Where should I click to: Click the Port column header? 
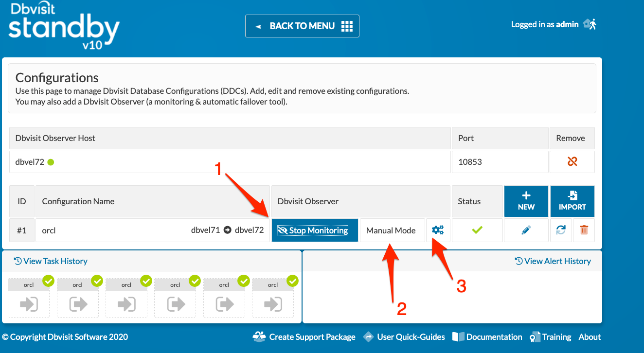tap(500, 138)
